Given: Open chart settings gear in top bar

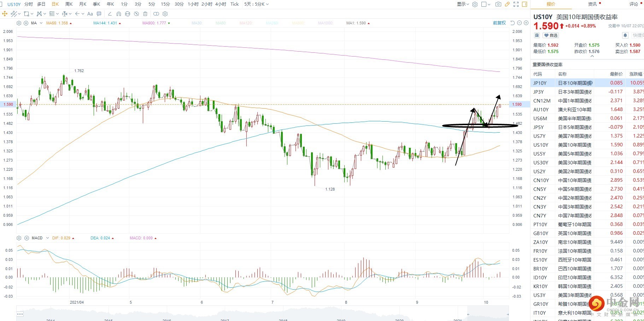Looking at the screenshot, I should (475, 4).
